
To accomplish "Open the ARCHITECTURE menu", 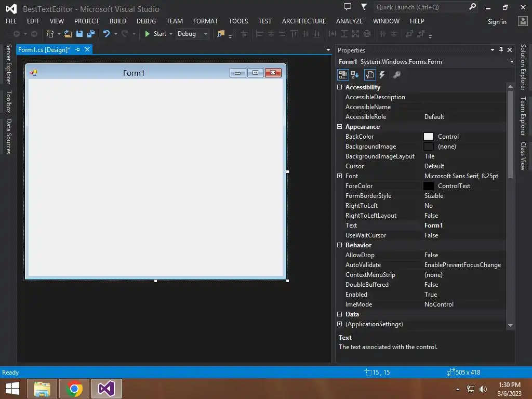I will pyautogui.click(x=303, y=21).
